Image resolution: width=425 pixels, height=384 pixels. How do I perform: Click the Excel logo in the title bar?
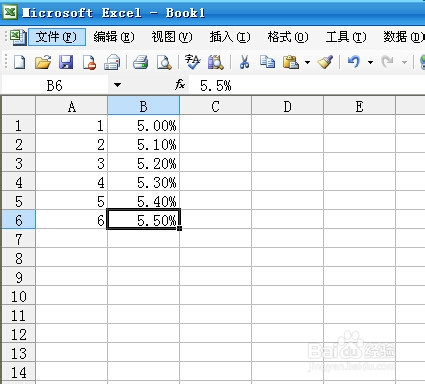(10, 13)
